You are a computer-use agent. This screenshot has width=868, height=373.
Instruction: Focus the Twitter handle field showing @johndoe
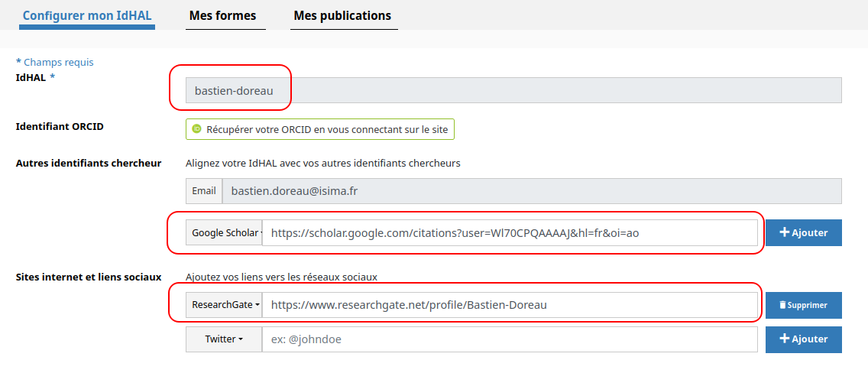tap(510, 339)
